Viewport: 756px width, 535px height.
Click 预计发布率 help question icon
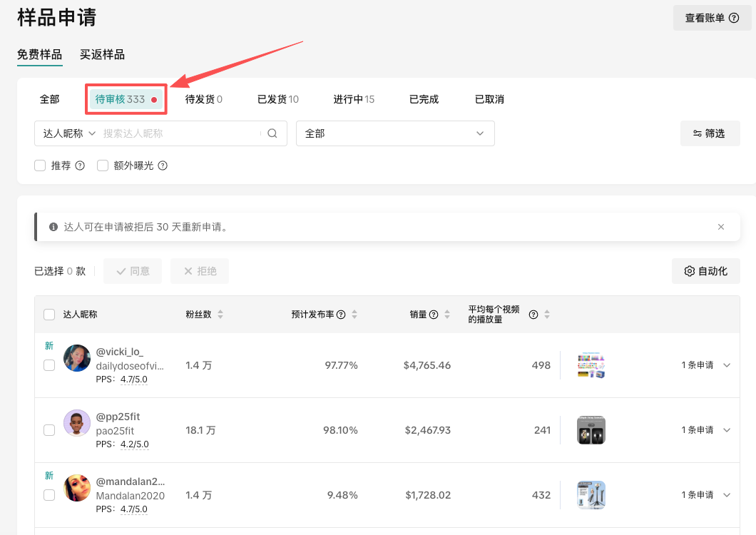tap(341, 315)
